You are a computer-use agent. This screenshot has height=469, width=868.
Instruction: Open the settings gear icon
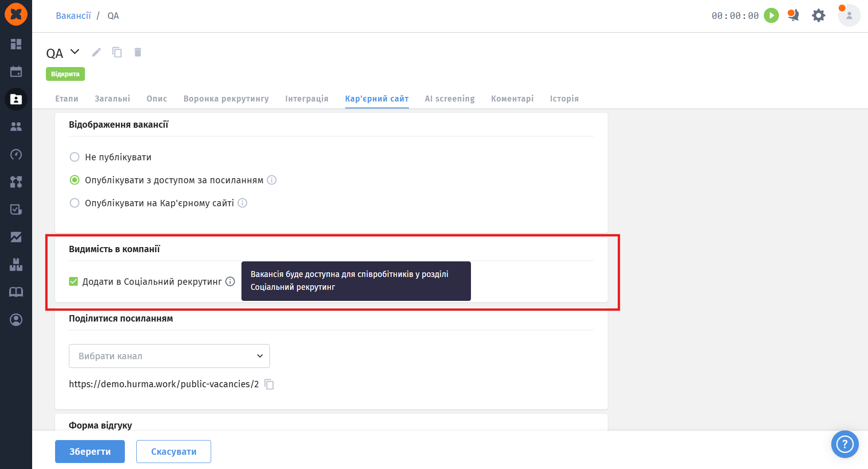818,16
